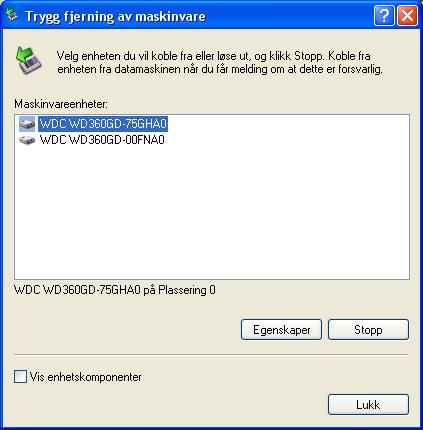Click the green arrow safe-removal icon
The width and height of the screenshot is (423, 430).
pyautogui.click(x=28, y=60)
